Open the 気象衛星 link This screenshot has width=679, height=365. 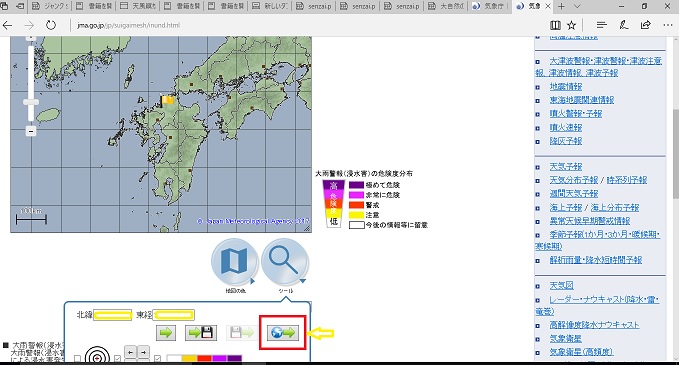coord(566,338)
